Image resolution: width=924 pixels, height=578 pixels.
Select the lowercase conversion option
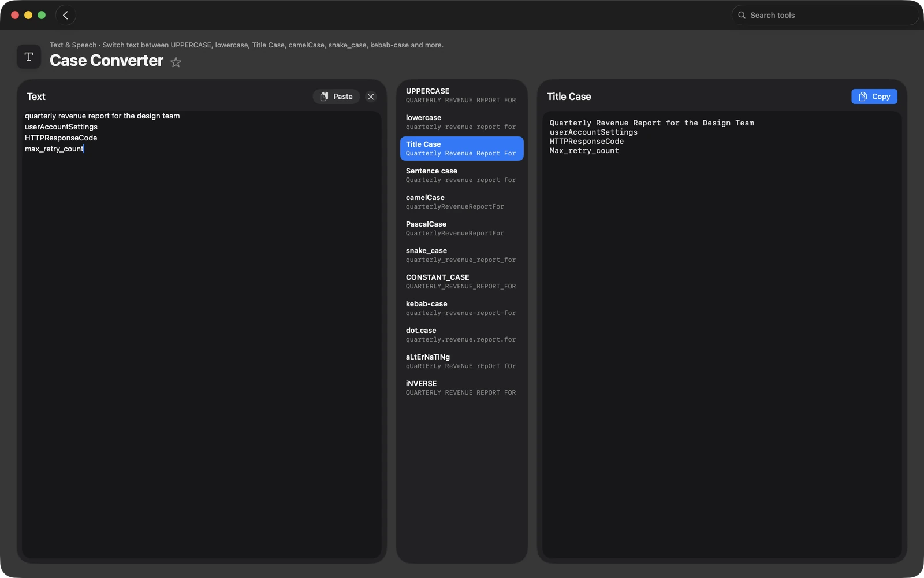(x=462, y=122)
